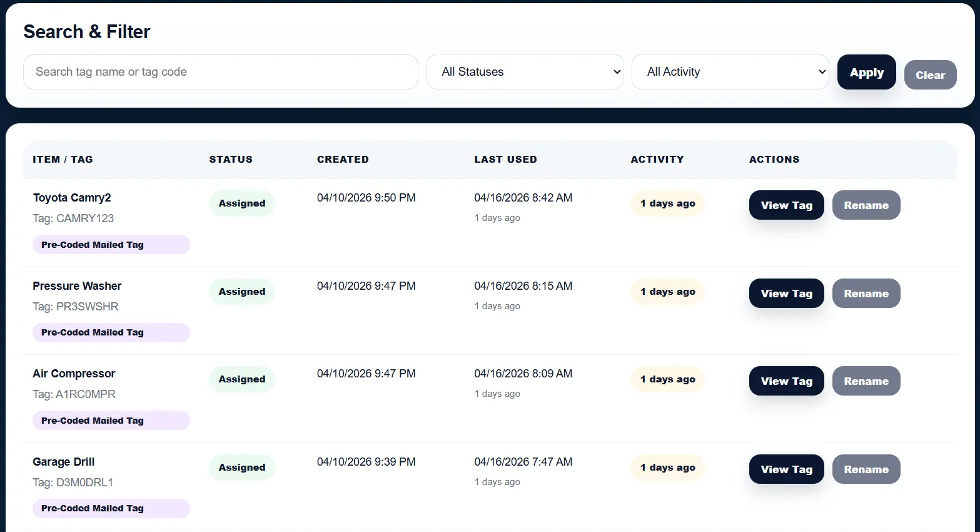
Task: View Tag for Toyota Camry2
Action: 786,205
